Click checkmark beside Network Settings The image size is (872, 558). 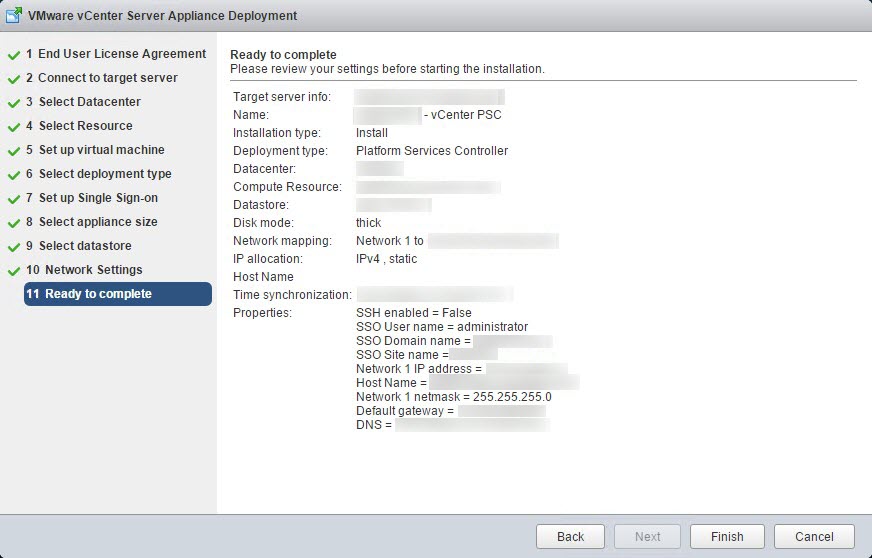(x=13, y=271)
